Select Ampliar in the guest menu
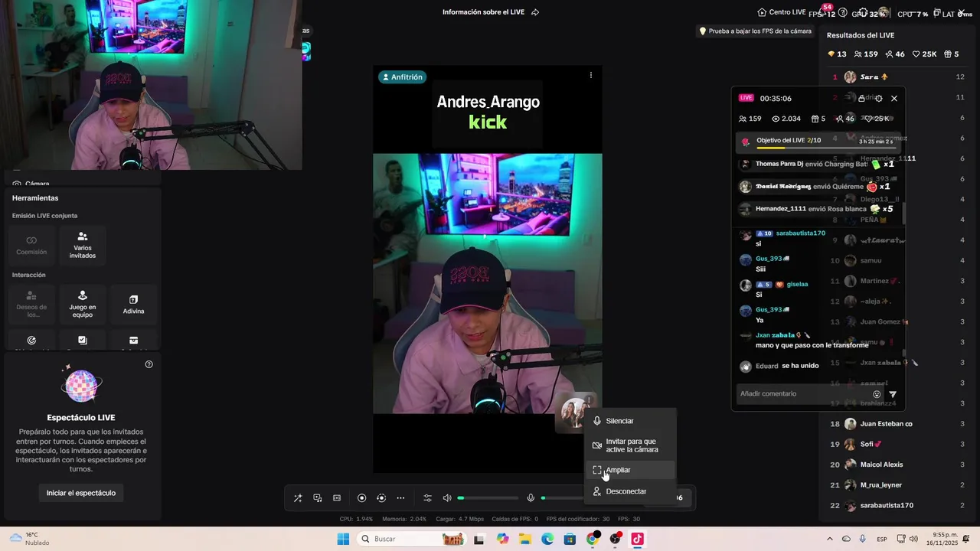 point(630,470)
